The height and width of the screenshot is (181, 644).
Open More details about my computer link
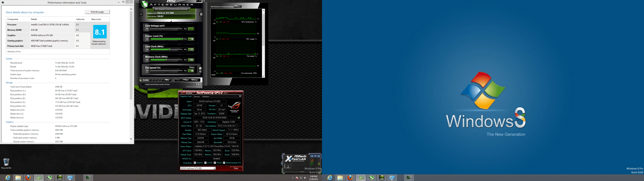(x=25, y=12)
